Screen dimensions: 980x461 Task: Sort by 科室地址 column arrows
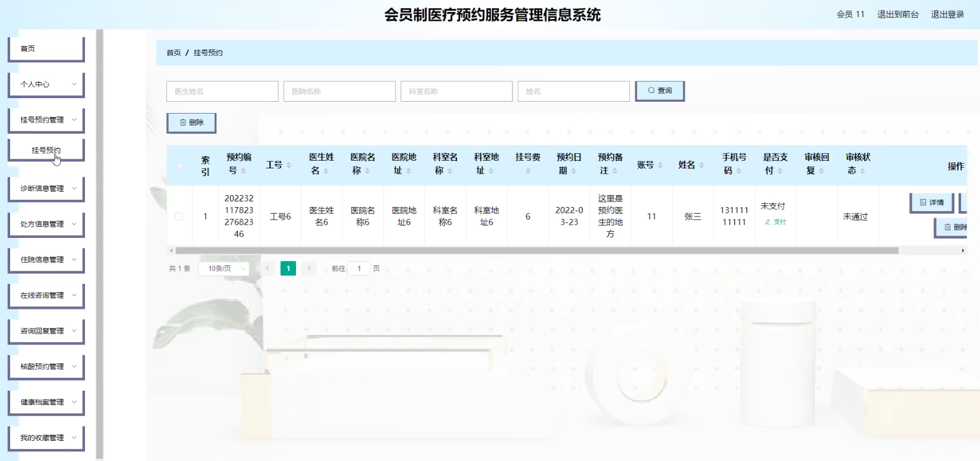[491, 171]
